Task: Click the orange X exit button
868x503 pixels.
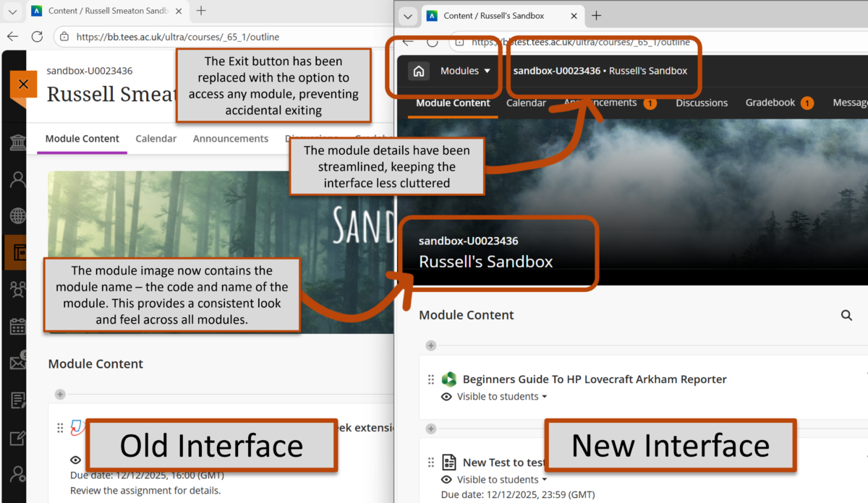Action: tap(23, 85)
